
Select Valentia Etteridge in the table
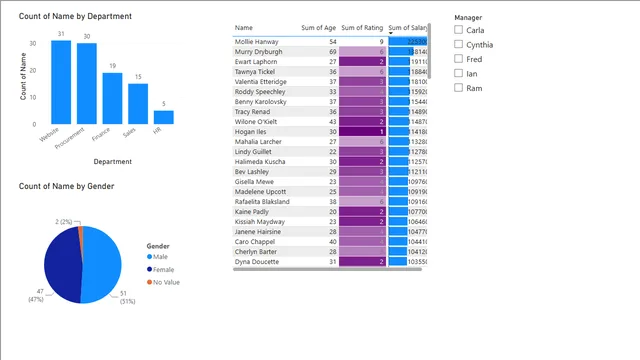pos(260,82)
